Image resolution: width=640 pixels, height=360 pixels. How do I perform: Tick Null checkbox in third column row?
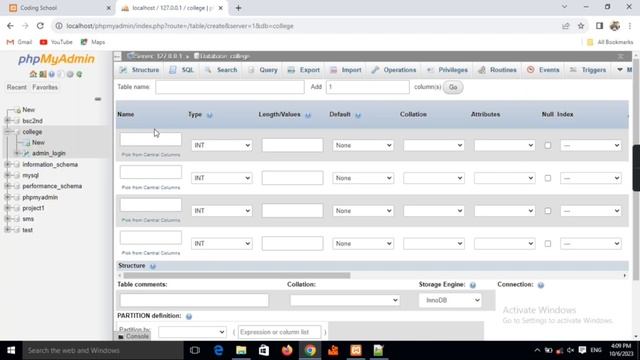548,211
